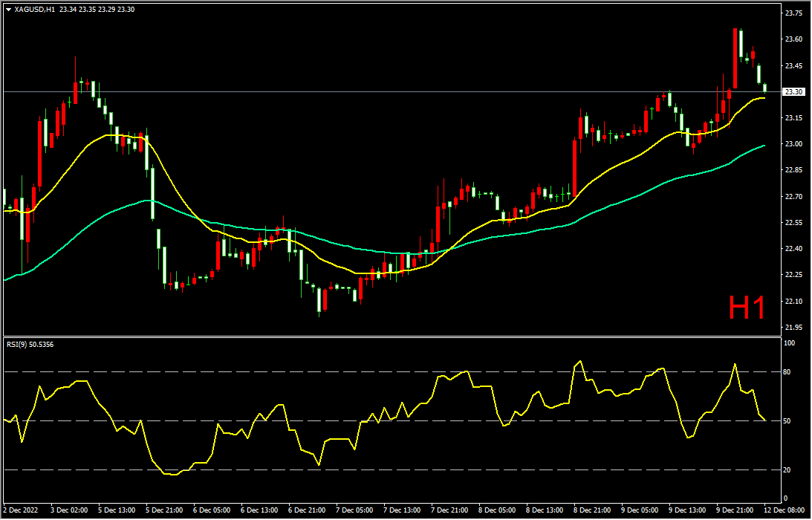Click the 22.55 price scale label
812x520 pixels.
[794, 223]
